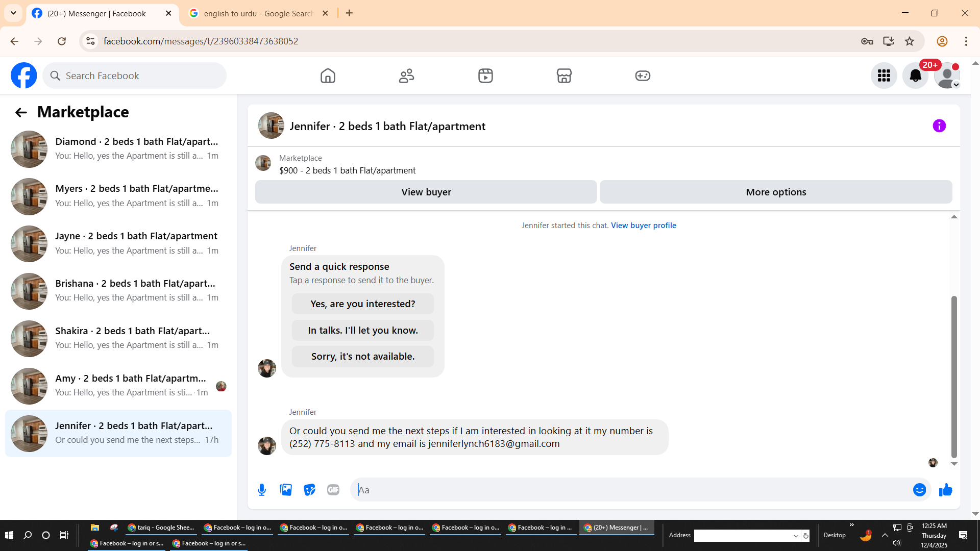
Task: Open the Facebook menu grid icon
Action: click(x=884, y=76)
